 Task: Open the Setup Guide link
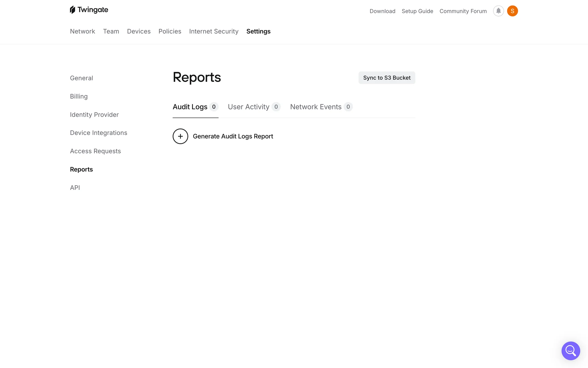(417, 11)
